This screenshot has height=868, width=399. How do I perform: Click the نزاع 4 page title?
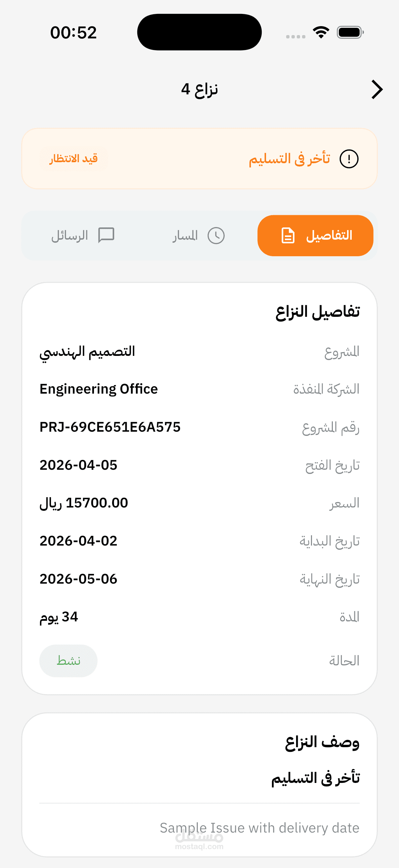[x=199, y=90]
